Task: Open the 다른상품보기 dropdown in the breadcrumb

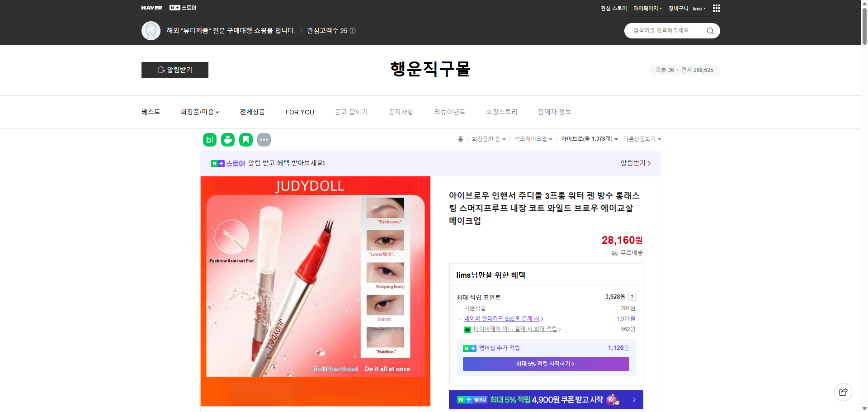Action: coord(642,139)
